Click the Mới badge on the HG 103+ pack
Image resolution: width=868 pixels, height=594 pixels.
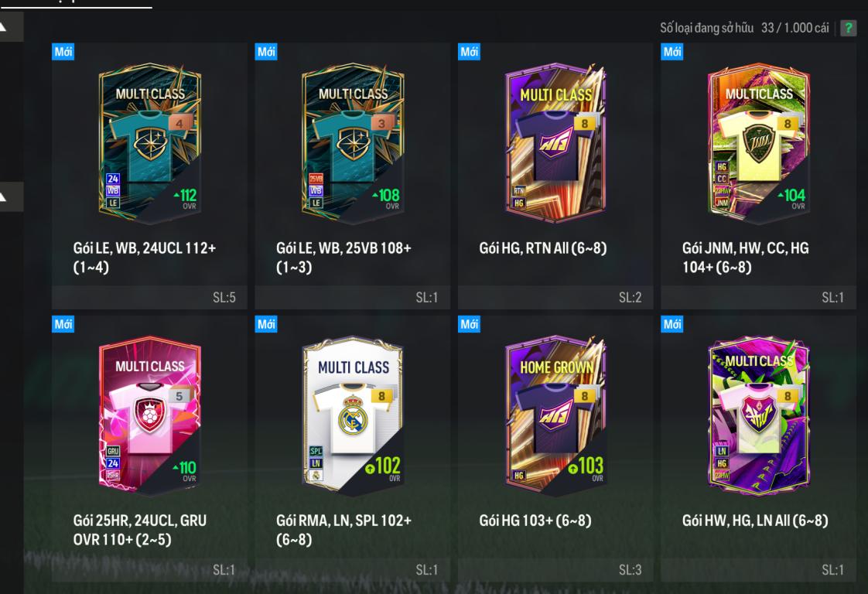tap(469, 324)
